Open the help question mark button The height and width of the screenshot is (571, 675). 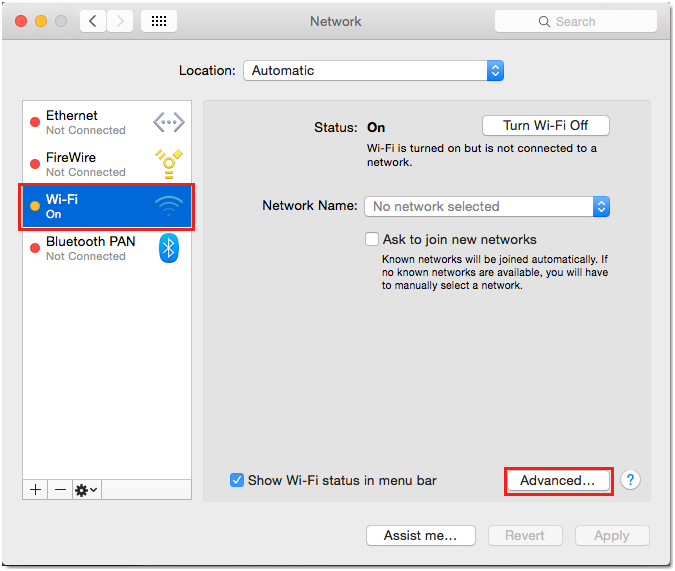630,480
